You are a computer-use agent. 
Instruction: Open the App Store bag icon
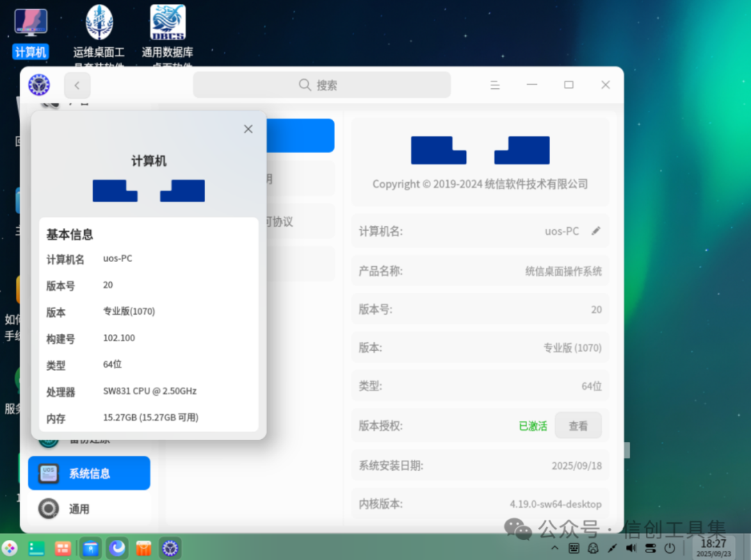144,548
